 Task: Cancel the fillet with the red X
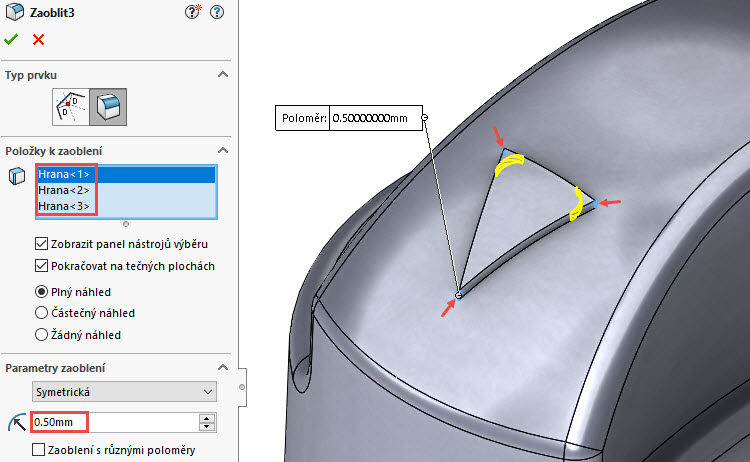[38, 39]
